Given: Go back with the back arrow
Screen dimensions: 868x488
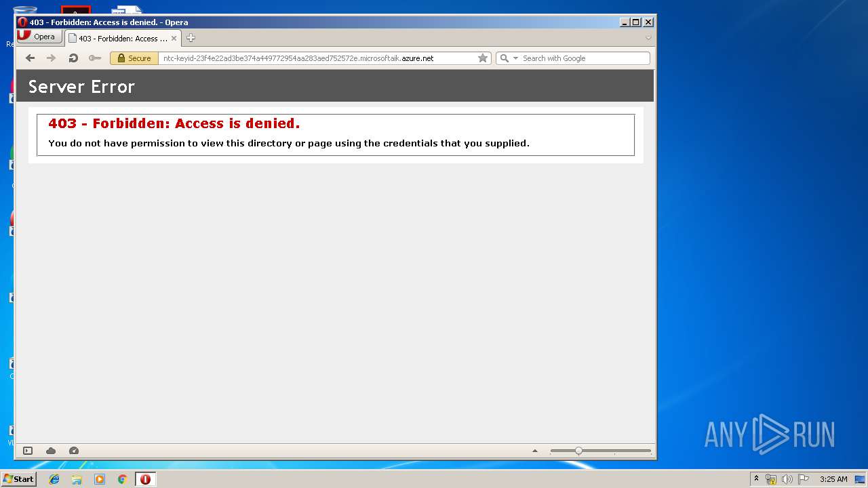Looking at the screenshot, I should coord(30,58).
